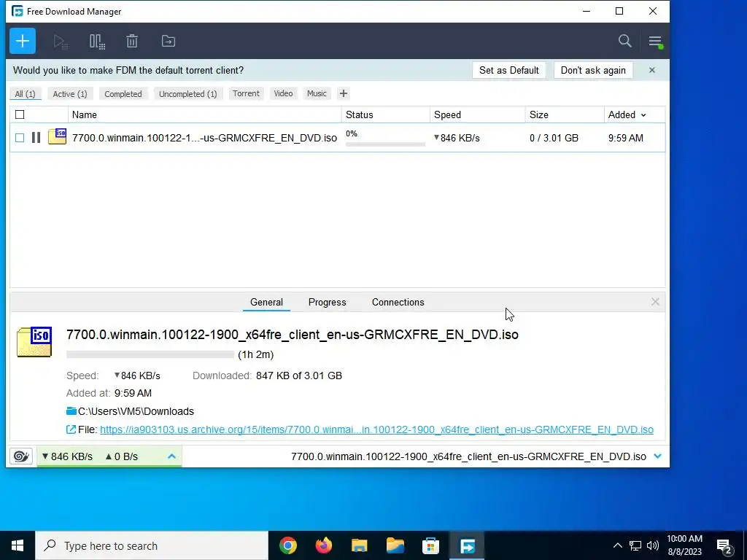Click the download speed 846 KB/s in the status bar

tap(67, 456)
